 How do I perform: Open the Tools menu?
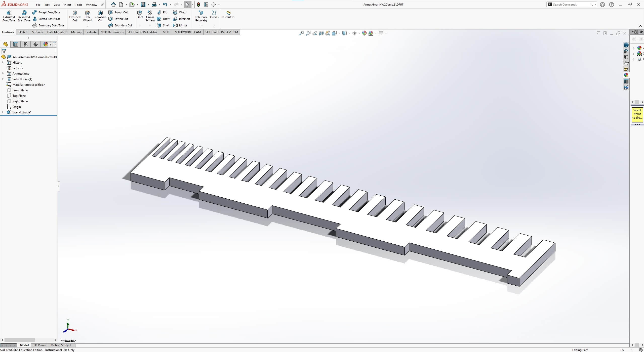tap(78, 5)
